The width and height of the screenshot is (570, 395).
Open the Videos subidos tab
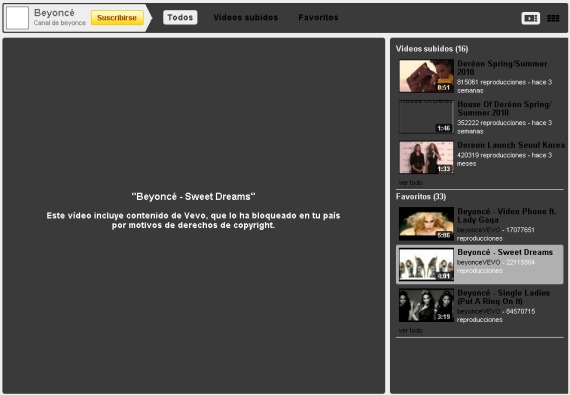tap(245, 17)
